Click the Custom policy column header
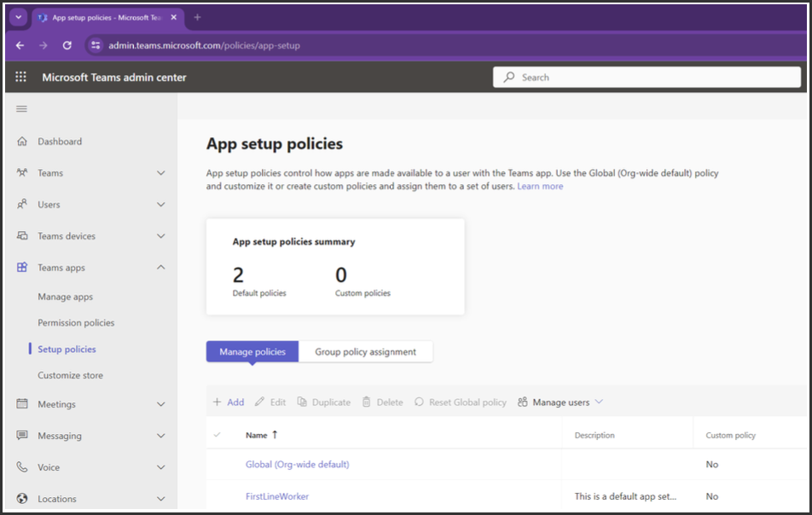 (x=730, y=436)
